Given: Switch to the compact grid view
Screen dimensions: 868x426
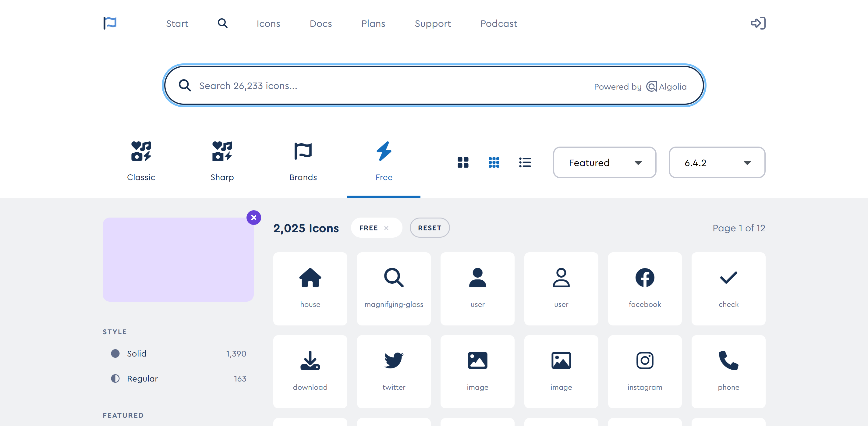Looking at the screenshot, I should (x=494, y=162).
